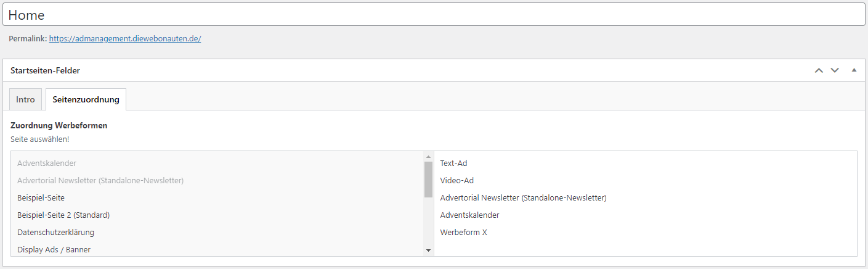This screenshot has height=269, width=868.
Task: Remove Text-Ad from selected pages
Action: point(454,163)
